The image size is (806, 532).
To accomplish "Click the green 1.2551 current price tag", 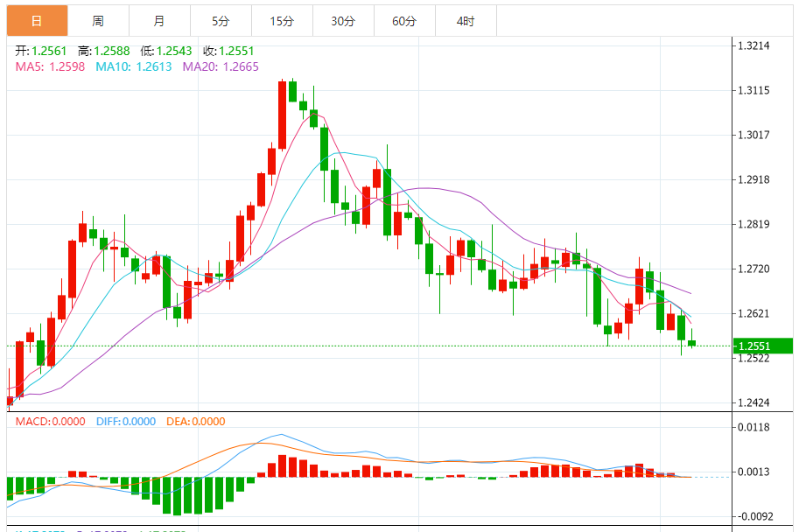I will [x=763, y=346].
